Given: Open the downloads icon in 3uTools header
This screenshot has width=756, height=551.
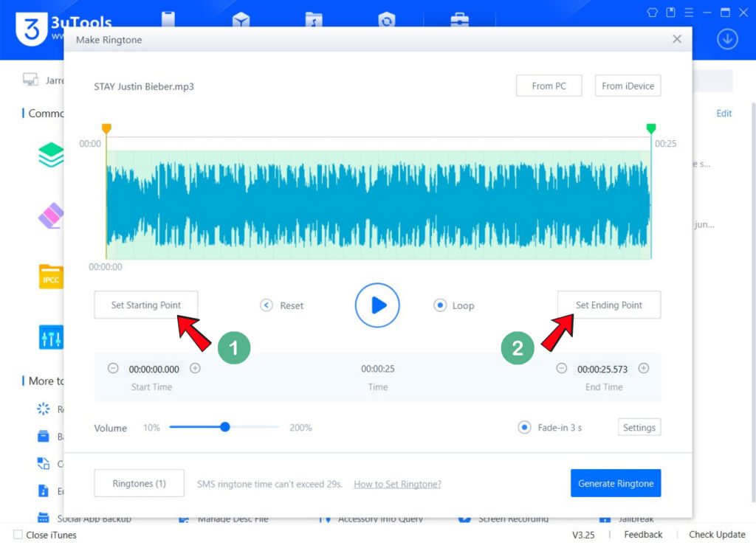Looking at the screenshot, I should 727,39.
